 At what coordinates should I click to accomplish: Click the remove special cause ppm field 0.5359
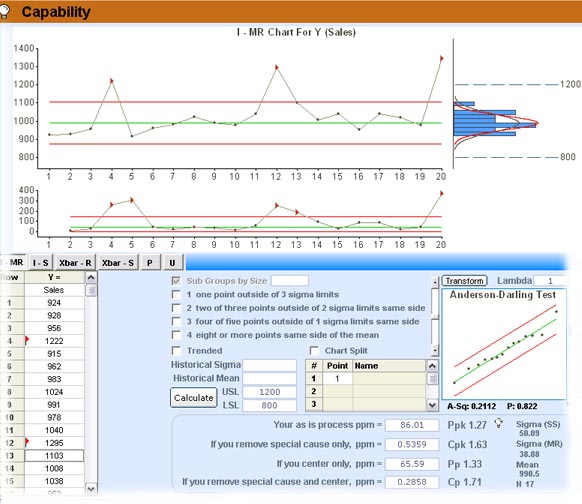click(x=412, y=444)
